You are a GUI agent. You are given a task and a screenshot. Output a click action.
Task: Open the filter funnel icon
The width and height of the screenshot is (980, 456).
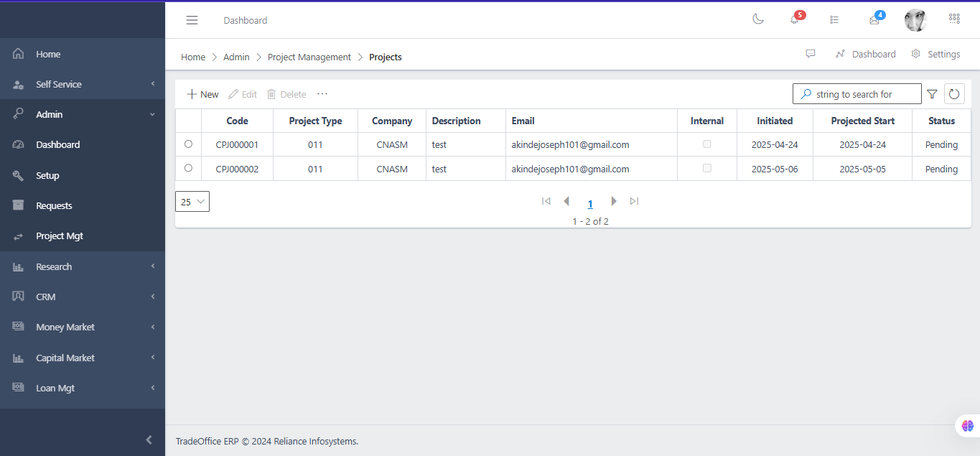coord(932,94)
